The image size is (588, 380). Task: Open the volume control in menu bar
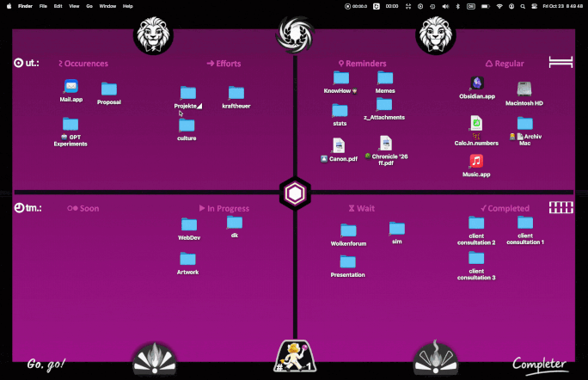[445, 6]
